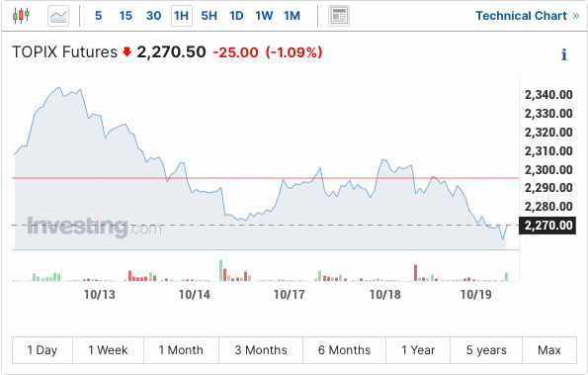The image size is (588, 375).
Task: Select the 1H interval
Action: point(182,16)
